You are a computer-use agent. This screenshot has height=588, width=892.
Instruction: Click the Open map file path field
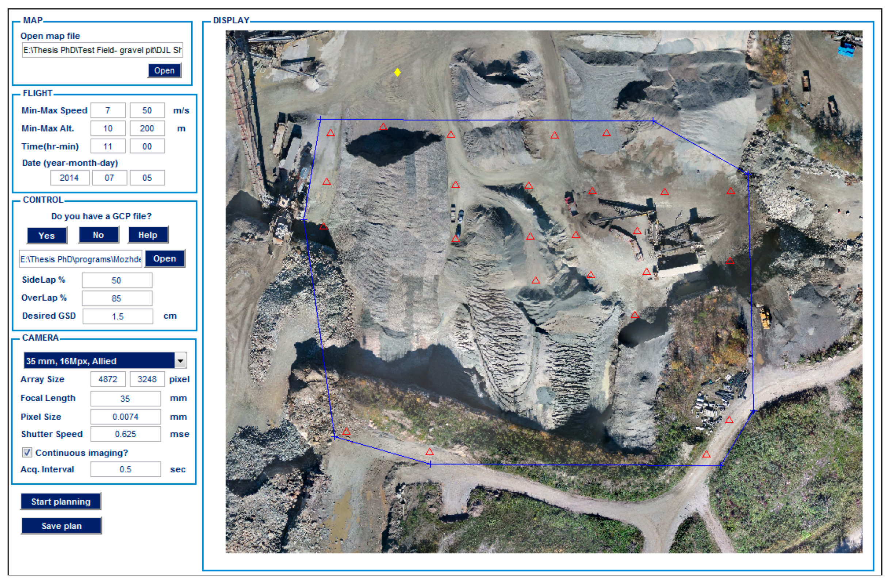(102, 50)
